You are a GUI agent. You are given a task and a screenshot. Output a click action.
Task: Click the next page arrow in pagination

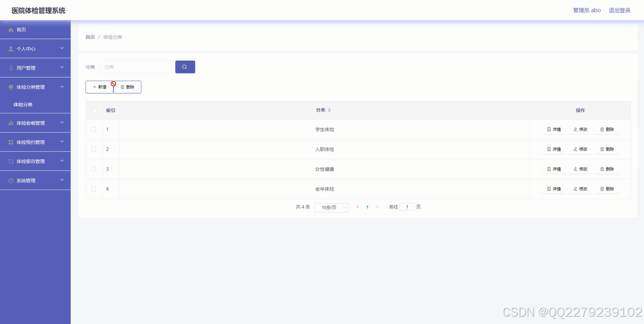click(x=377, y=206)
